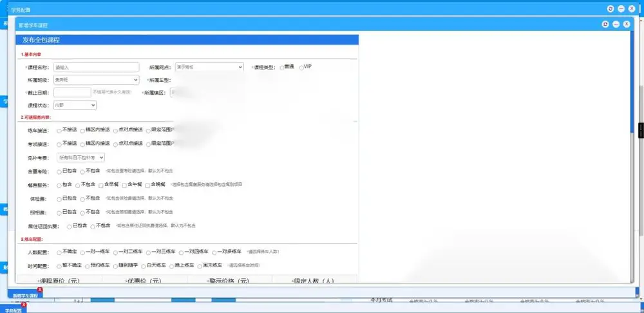Select 不包含 for 体检费
Viewport: 644px width, 313px height.
(x=82, y=199)
